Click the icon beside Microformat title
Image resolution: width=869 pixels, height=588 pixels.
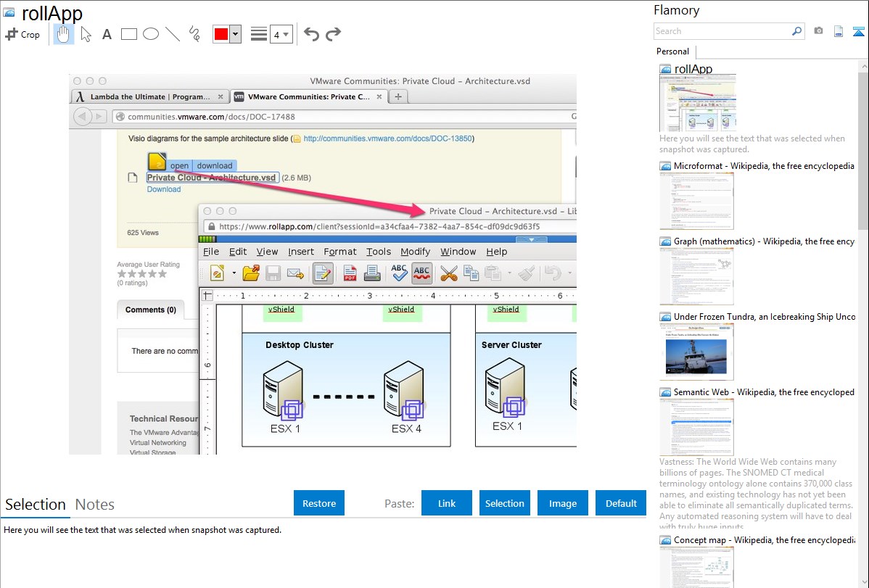[x=665, y=166]
